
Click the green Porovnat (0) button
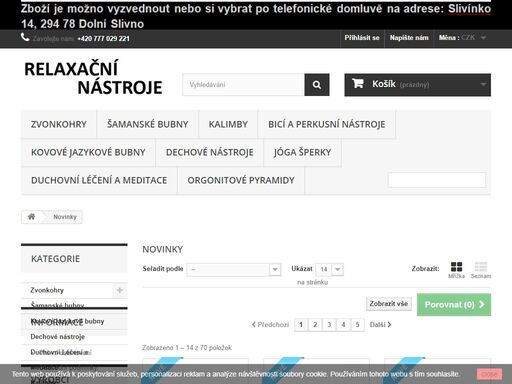click(454, 305)
